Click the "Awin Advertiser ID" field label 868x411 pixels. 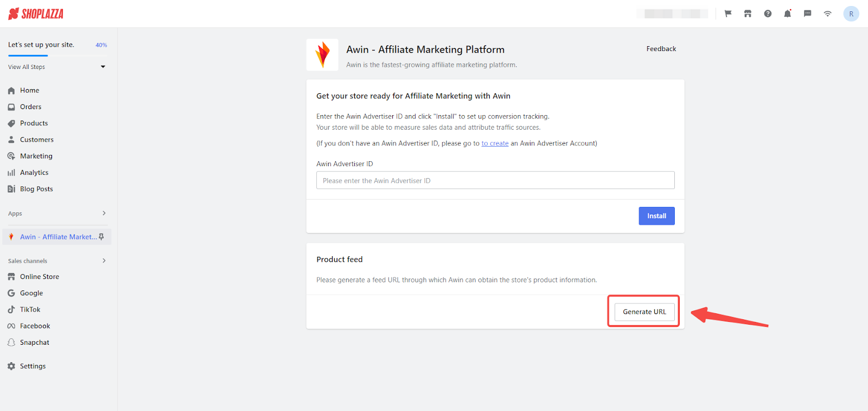point(344,164)
